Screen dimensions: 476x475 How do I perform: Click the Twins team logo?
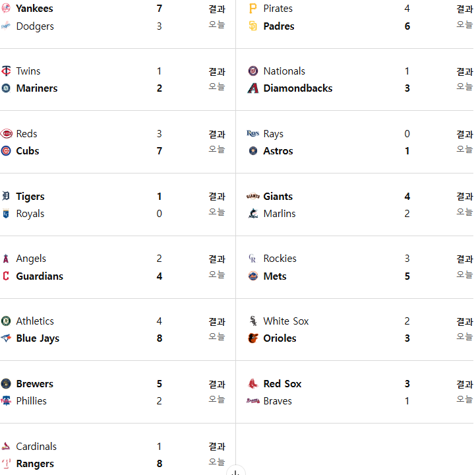tap(6, 71)
